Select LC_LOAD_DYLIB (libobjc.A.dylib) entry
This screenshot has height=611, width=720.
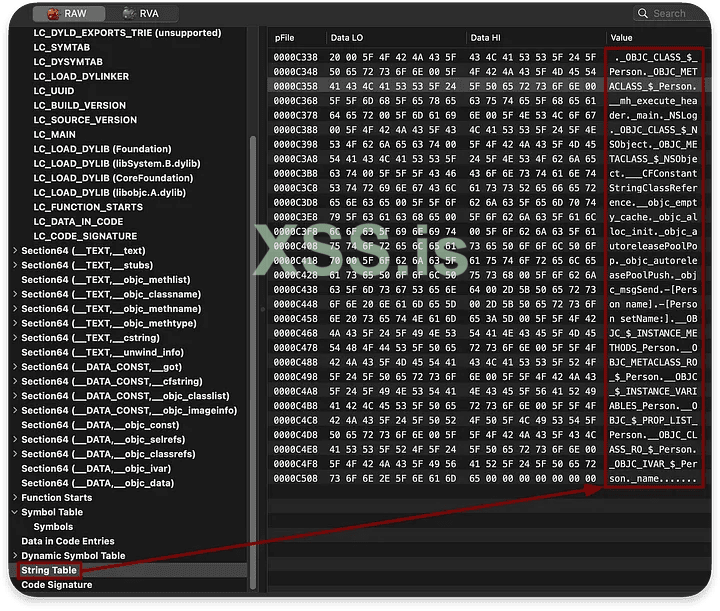pyautogui.click(x=109, y=192)
